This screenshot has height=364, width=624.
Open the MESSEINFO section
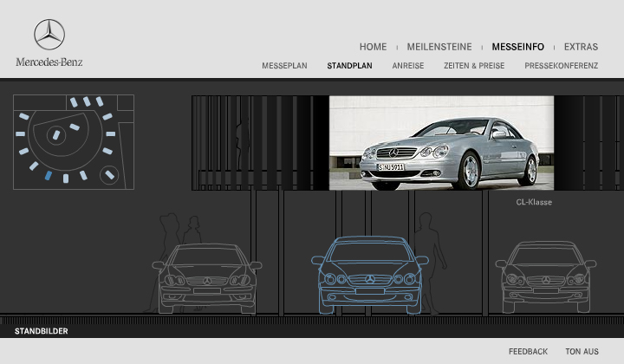click(517, 47)
